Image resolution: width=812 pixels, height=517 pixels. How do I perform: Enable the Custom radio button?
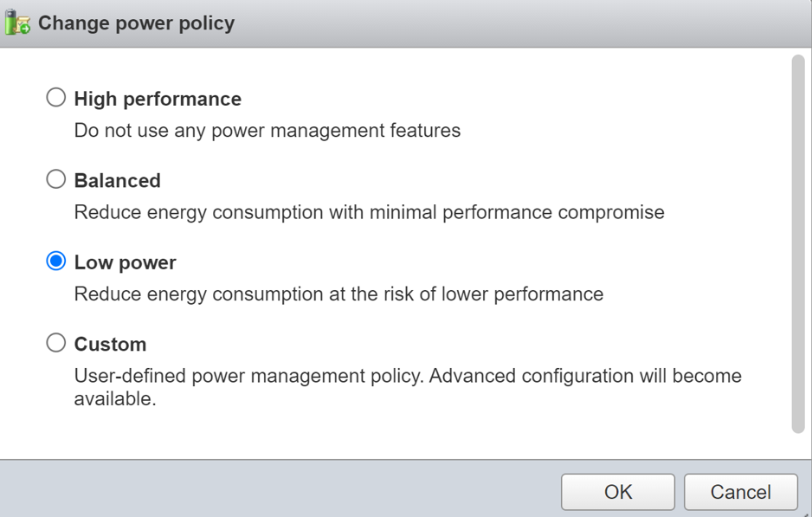tap(56, 343)
